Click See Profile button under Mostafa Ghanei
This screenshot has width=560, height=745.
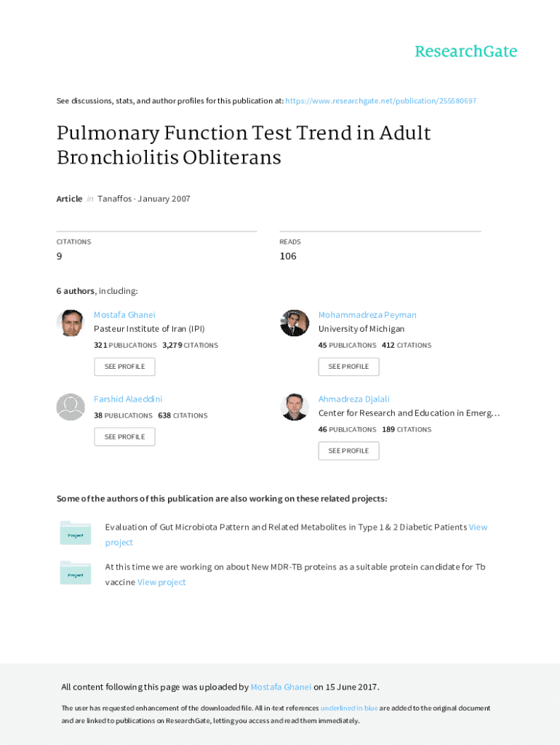tap(124, 367)
